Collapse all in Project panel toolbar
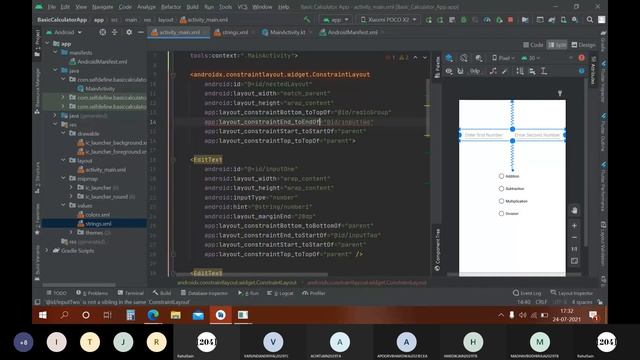 point(115,32)
